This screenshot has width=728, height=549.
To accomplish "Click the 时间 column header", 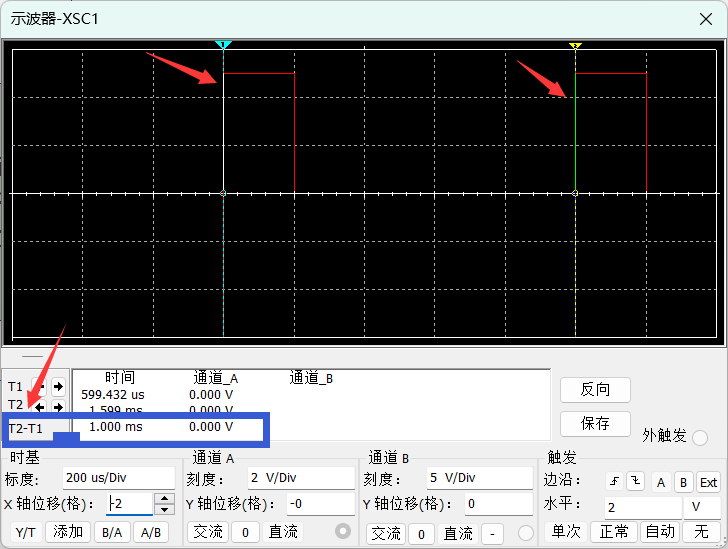I will [119, 377].
